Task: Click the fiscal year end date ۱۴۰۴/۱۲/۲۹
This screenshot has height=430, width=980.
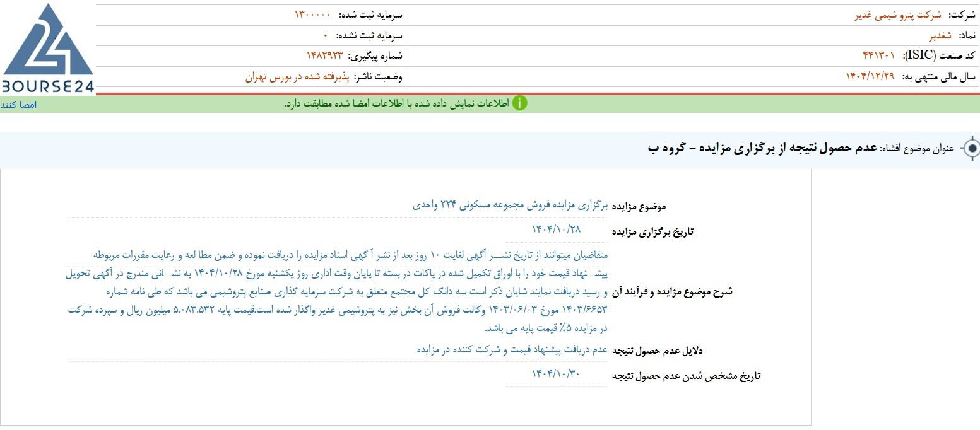Action: [870, 77]
